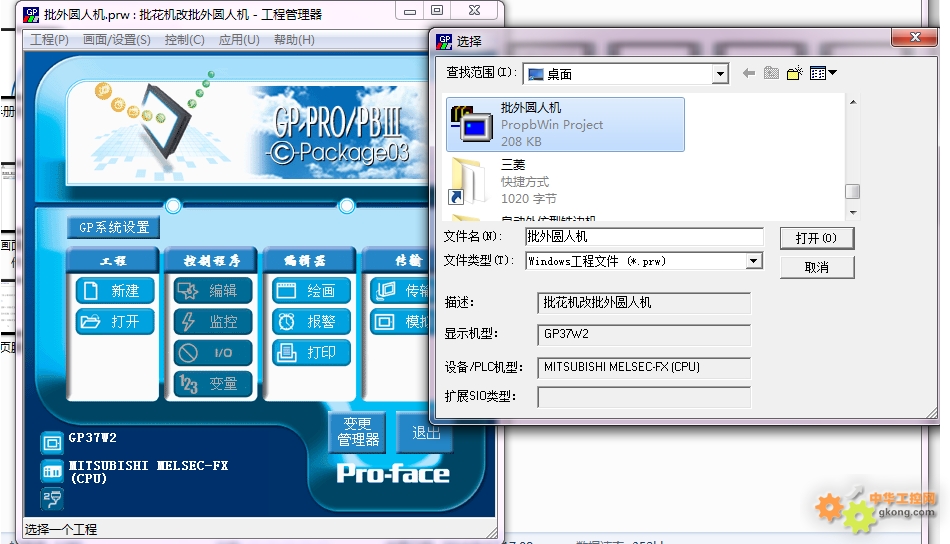Screen dimensions: 950x544
Task: Click the 选择一个工程 status bar text
Action: coord(61,529)
